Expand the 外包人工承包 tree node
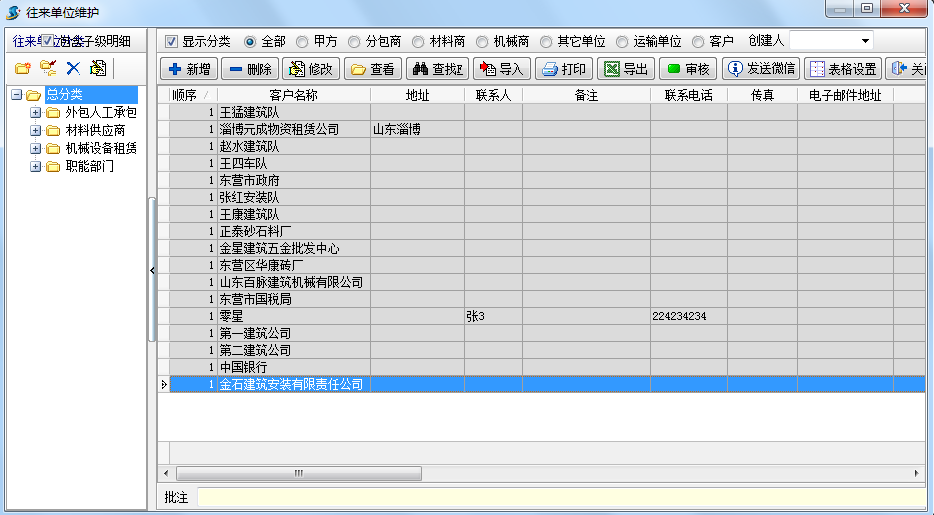The image size is (934, 515). [x=35, y=113]
